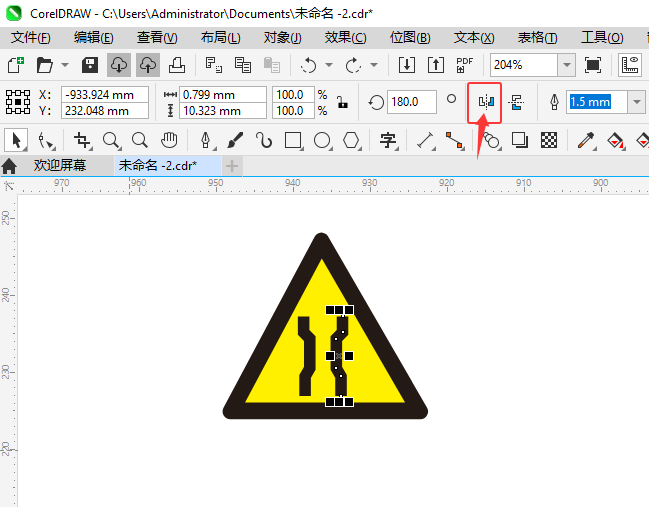The height and width of the screenshot is (507, 649).
Task: Click the outline width field 1.5 mm
Action: coord(596,102)
